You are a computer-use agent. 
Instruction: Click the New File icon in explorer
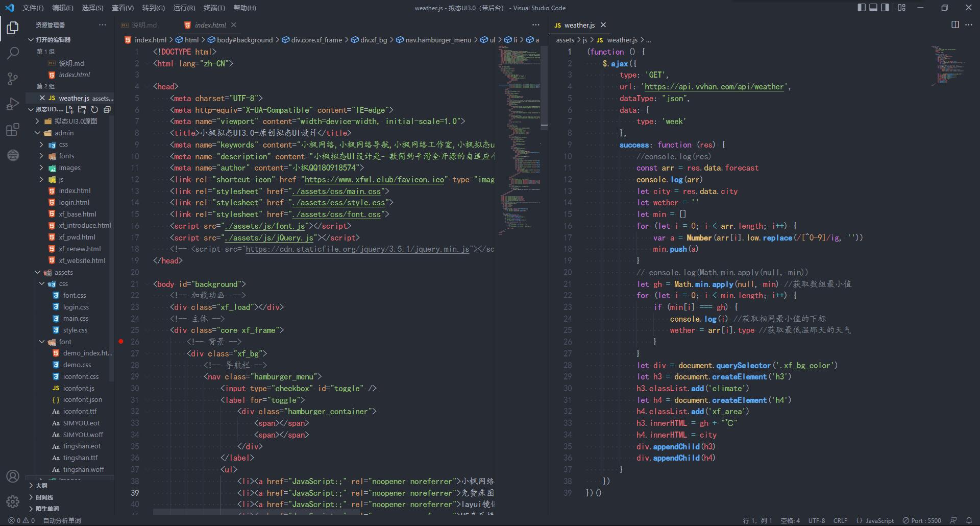(x=70, y=110)
